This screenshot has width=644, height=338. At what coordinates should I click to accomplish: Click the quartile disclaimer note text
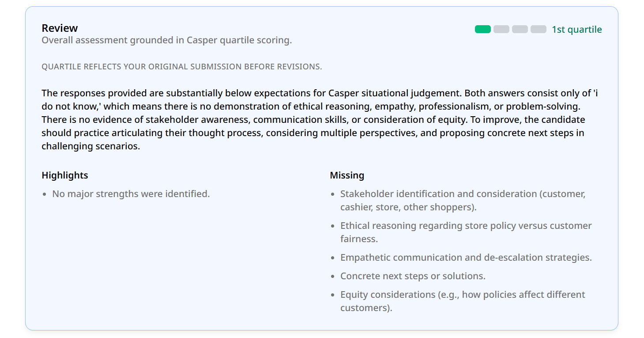coord(182,67)
